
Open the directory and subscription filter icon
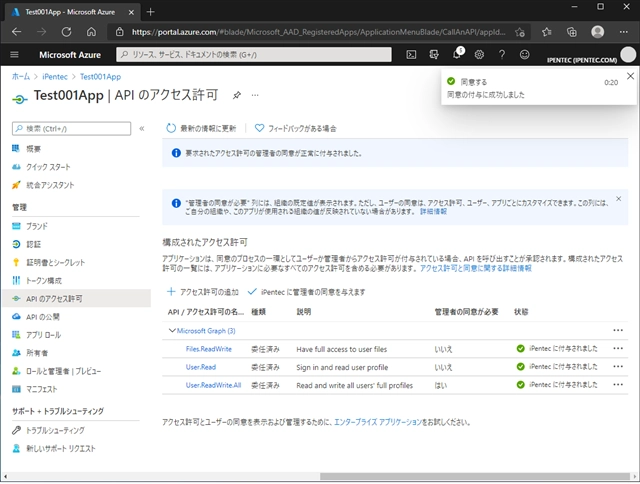(434, 55)
